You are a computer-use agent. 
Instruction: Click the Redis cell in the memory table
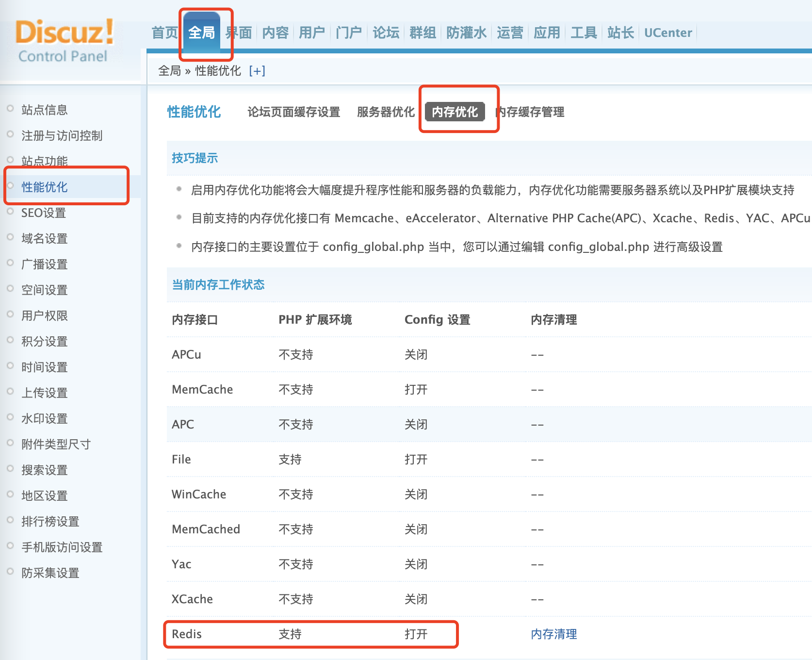(187, 634)
